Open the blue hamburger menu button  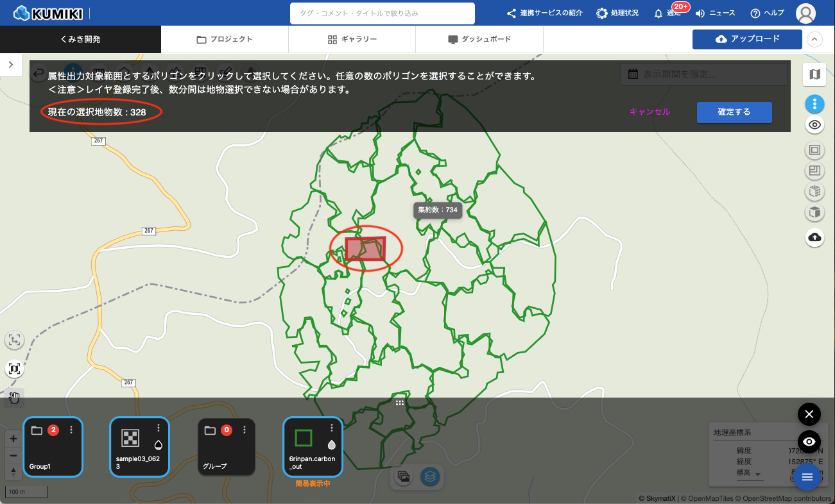[x=807, y=476]
